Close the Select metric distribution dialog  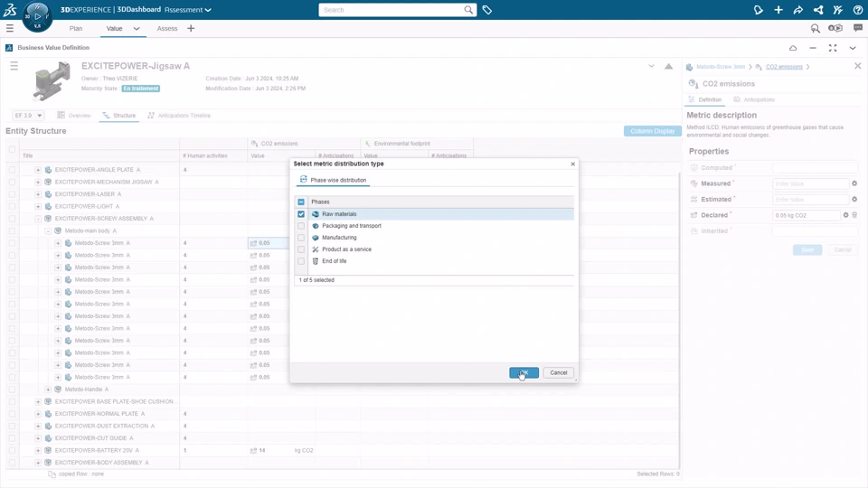(x=573, y=164)
